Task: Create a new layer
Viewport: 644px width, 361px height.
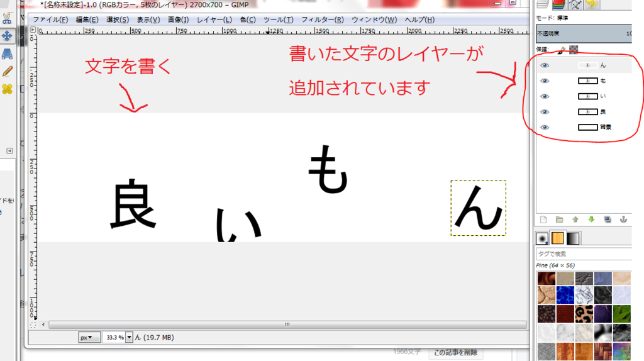Action: point(543,219)
